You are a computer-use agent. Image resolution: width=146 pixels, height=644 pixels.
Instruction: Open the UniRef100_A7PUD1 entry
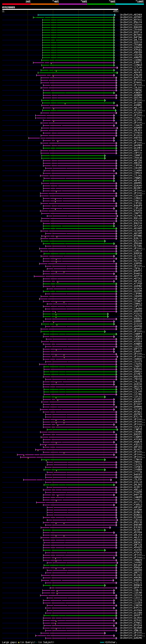pyautogui.click(x=131, y=50)
